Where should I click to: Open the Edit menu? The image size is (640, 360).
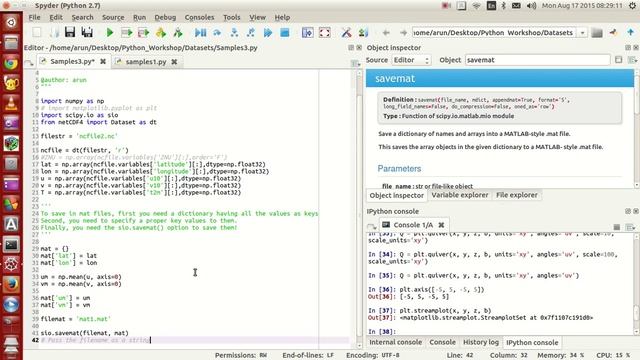point(56,17)
